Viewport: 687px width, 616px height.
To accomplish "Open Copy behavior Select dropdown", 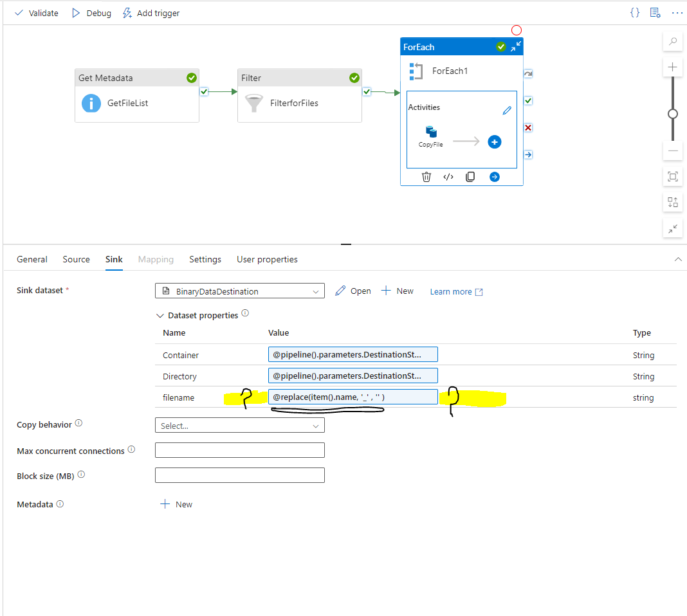I will tap(240, 426).
